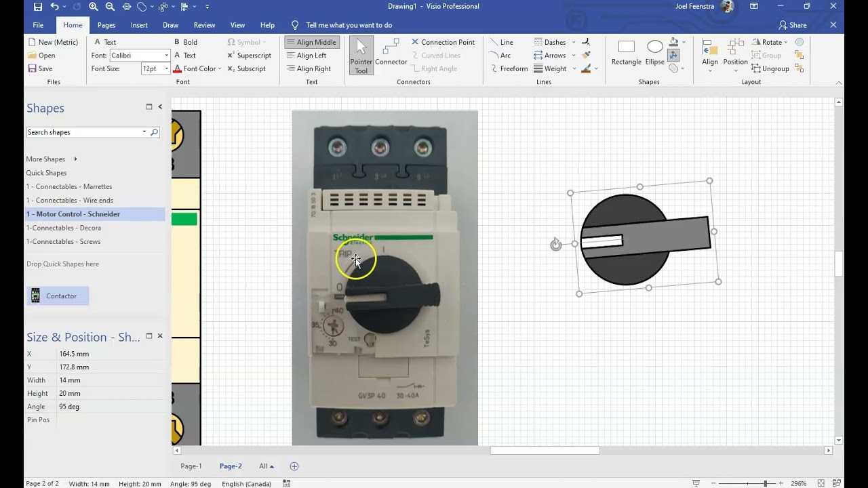Image resolution: width=868 pixels, height=488 pixels.
Task: Click the fit page to window icon
Action: pos(821,483)
